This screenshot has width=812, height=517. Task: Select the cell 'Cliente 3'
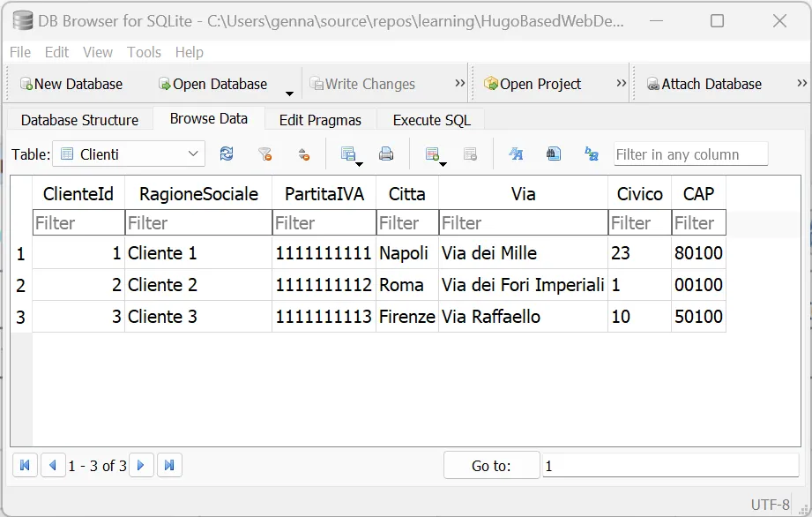coord(198,317)
